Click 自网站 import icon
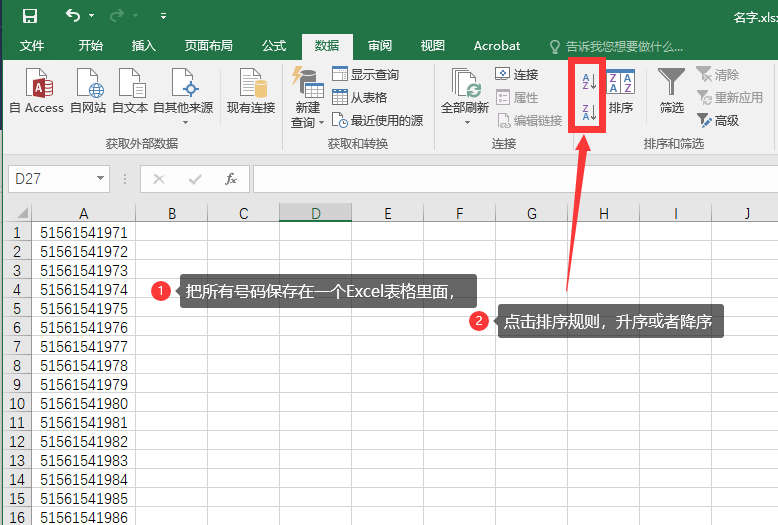This screenshot has height=525, width=778. (88, 90)
